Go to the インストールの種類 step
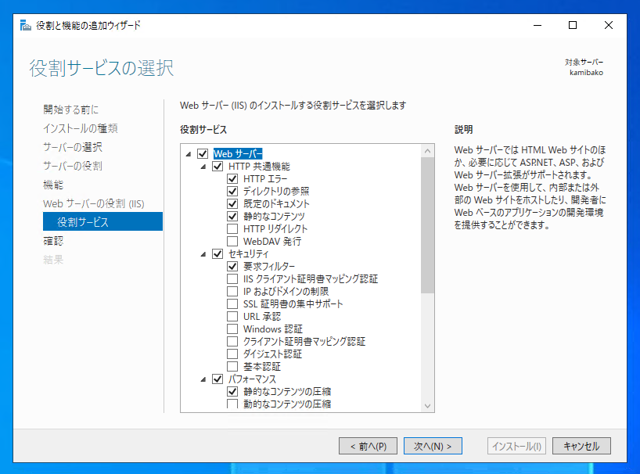 (x=80, y=128)
